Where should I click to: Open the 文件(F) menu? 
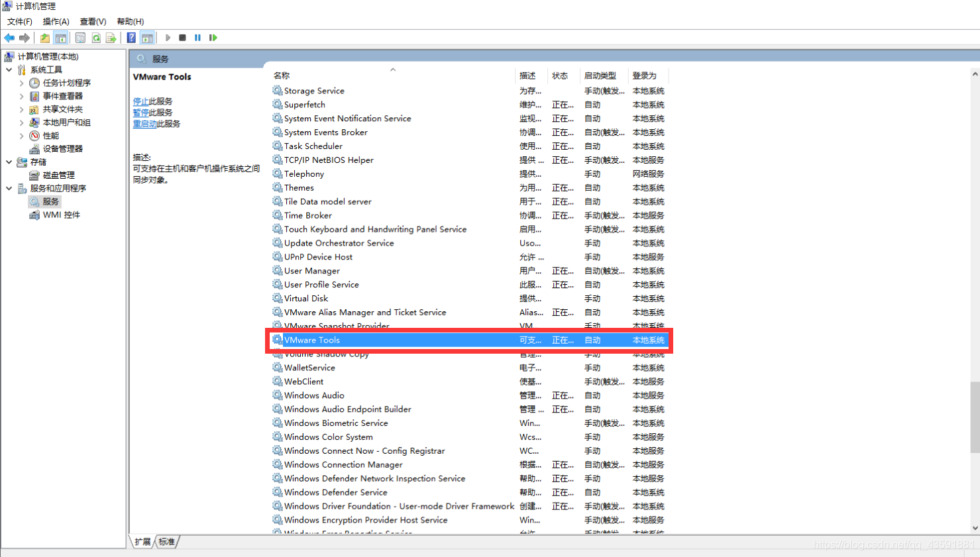(x=20, y=22)
